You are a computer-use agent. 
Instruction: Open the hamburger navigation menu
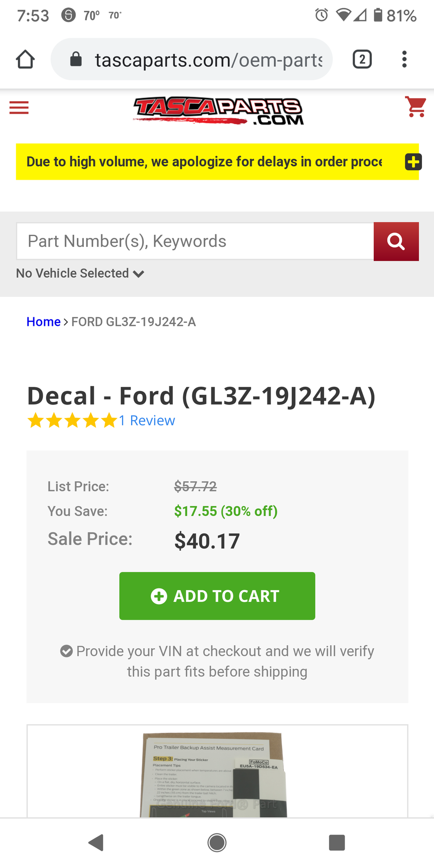click(x=19, y=107)
